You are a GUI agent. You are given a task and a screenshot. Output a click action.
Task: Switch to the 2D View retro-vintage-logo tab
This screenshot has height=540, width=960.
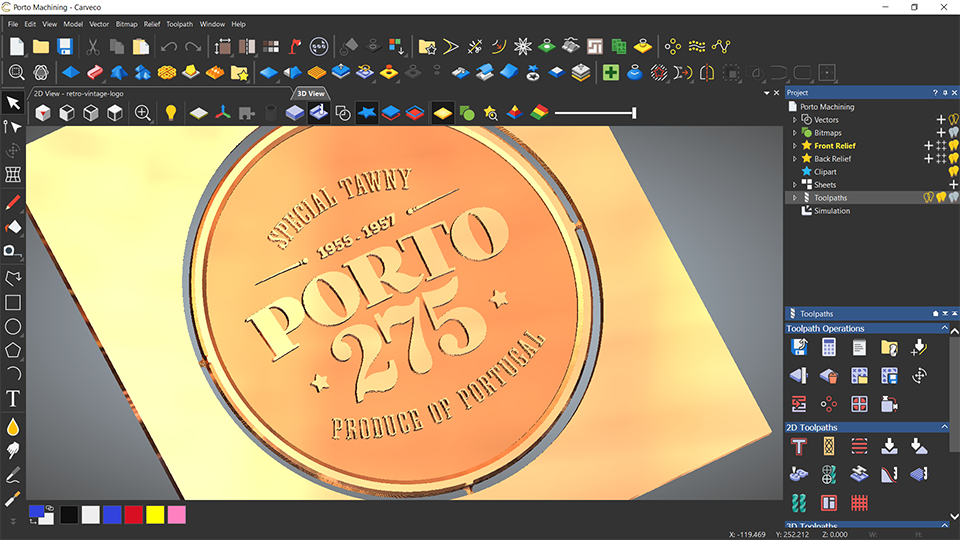click(x=78, y=94)
